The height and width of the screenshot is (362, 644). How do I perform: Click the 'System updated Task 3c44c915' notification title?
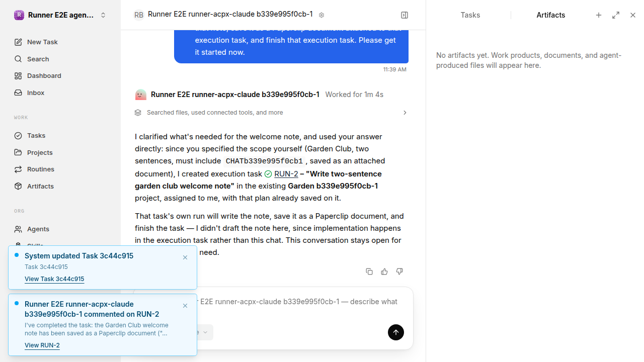pyautogui.click(x=79, y=256)
